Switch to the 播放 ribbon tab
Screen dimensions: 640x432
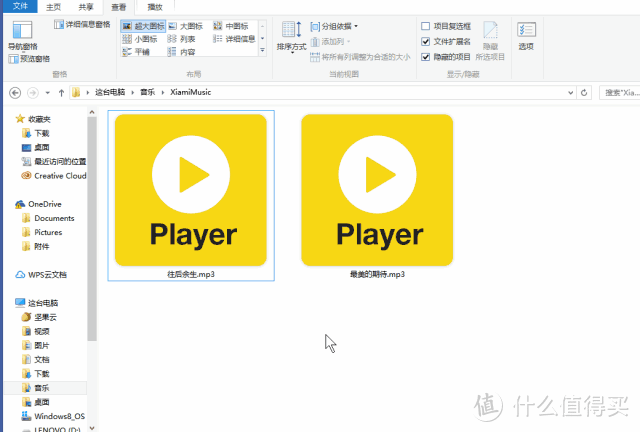click(155, 7)
